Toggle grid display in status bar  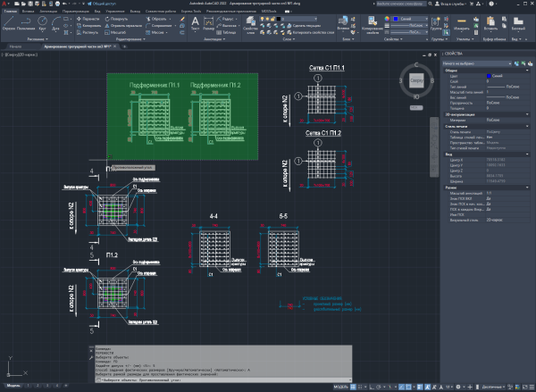coord(353,387)
